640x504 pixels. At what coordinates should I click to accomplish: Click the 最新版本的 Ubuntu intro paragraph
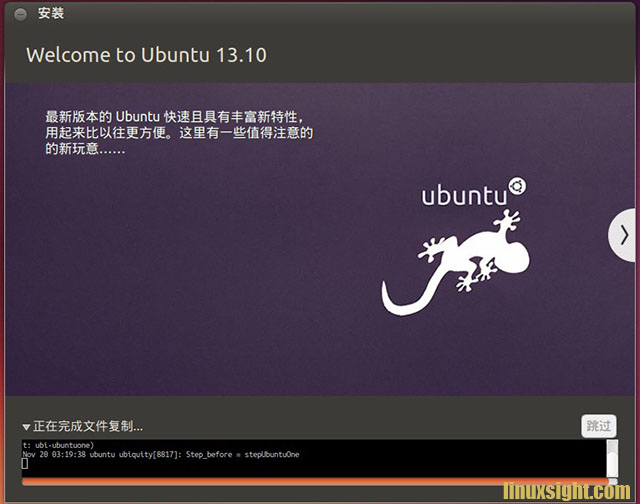(x=179, y=133)
